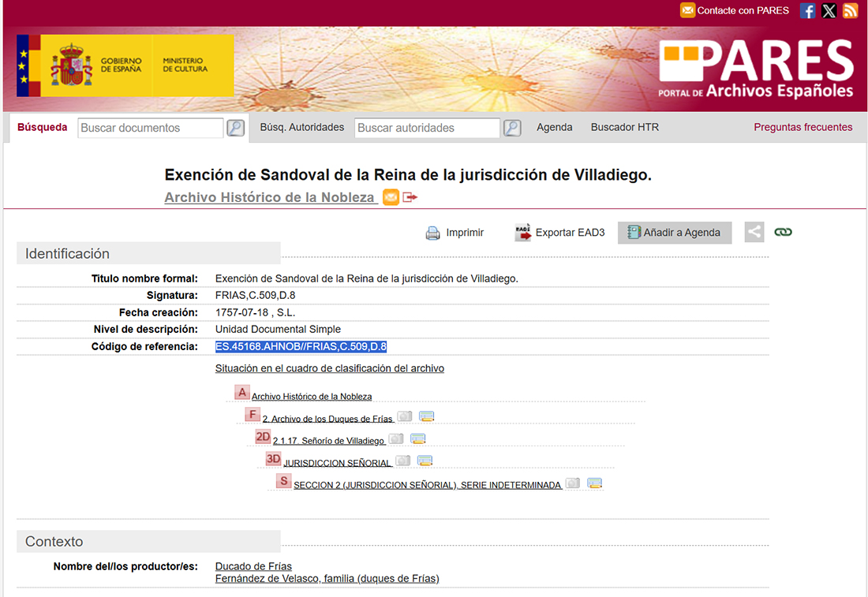Screen dimensions: 868x597
Task: Open the X (Twitter) social icon
Action: 829,10
